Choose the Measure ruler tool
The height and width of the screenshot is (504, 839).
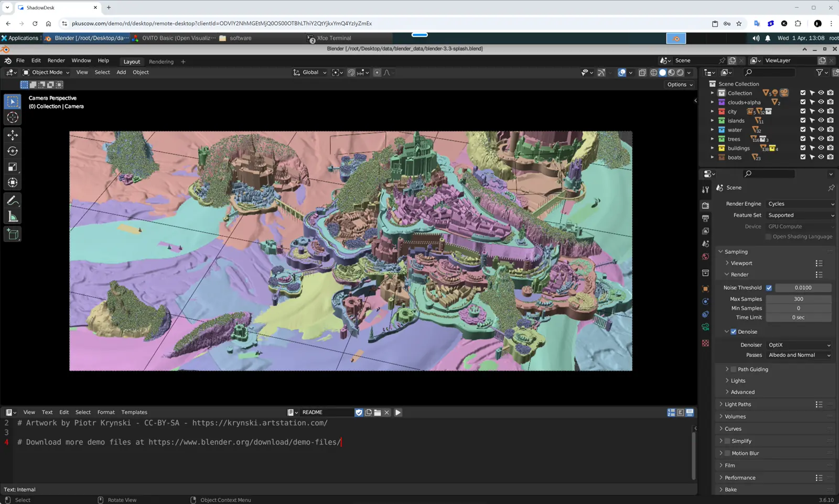click(x=13, y=217)
